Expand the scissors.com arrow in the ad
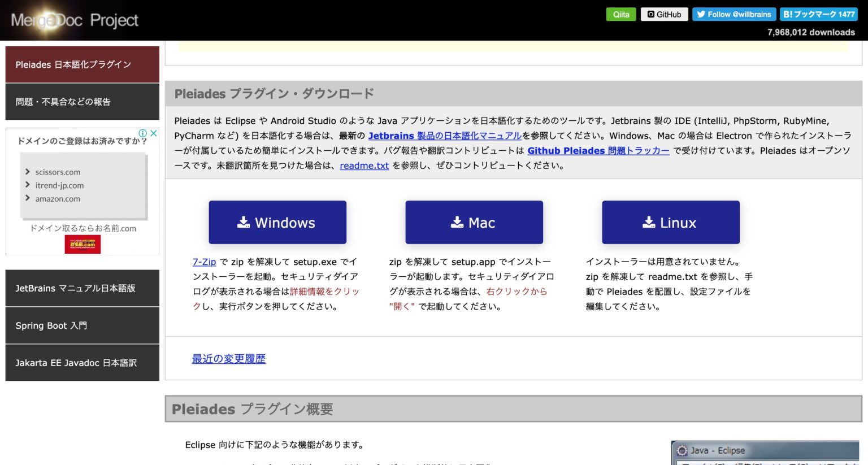Image resolution: width=868 pixels, height=465 pixels. [x=28, y=172]
